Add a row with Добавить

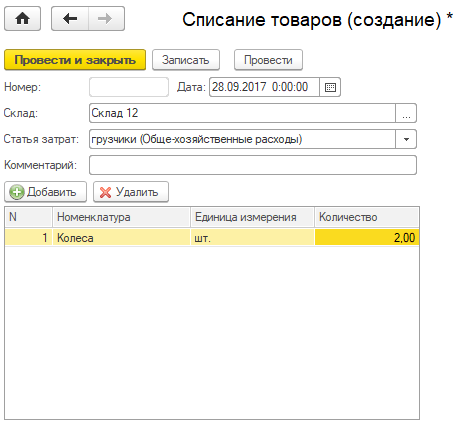pos(45,192)
